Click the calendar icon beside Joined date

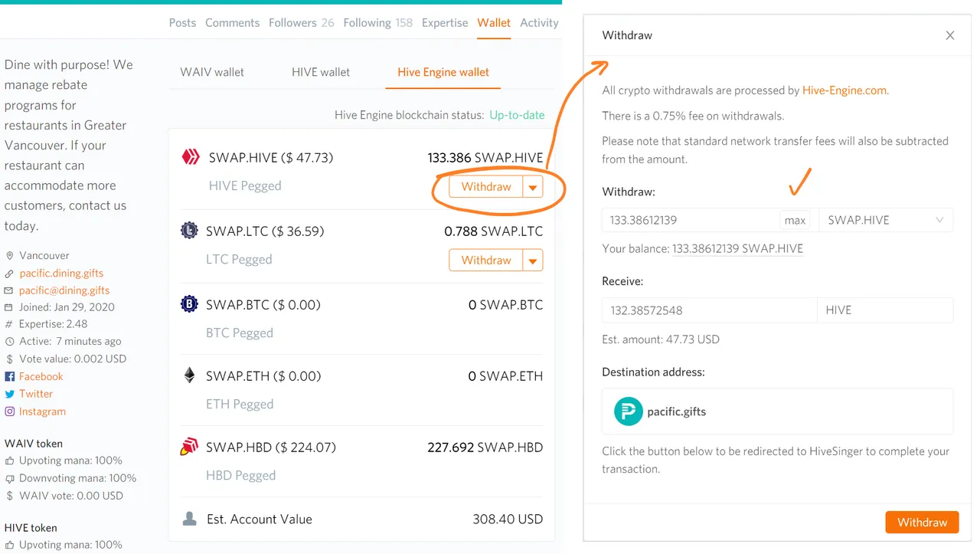click(x=10, y=307)
